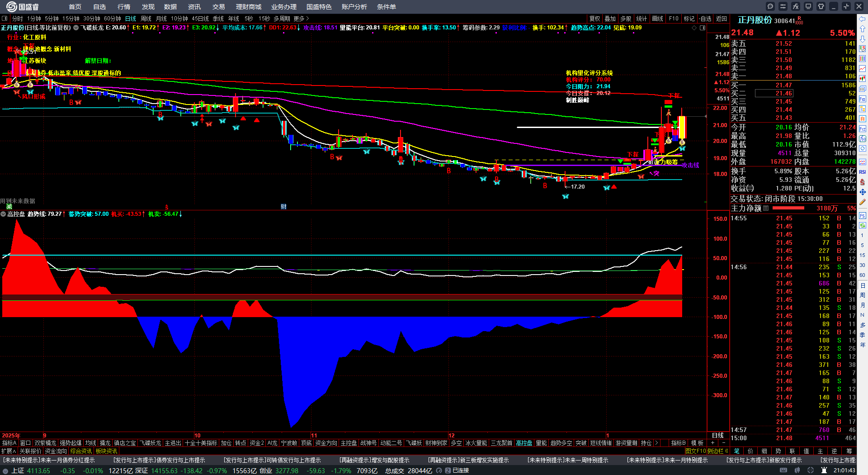The width and height of the screenshot is (868, 475).
Task: Click the -自选 watchlist button
Action: pyautogui.click(x=705, y=19)
